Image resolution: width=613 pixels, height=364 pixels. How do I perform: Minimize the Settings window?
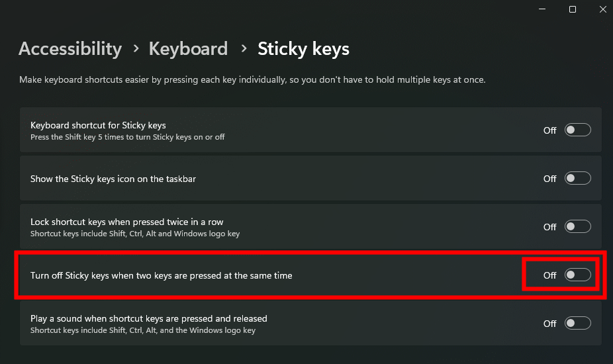542,9
